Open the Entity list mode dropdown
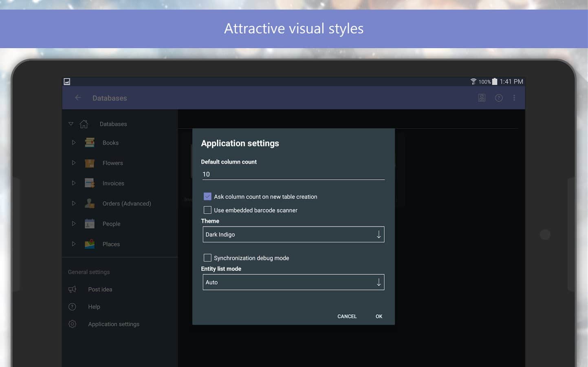588x367 pixels. tap(293, 282)
